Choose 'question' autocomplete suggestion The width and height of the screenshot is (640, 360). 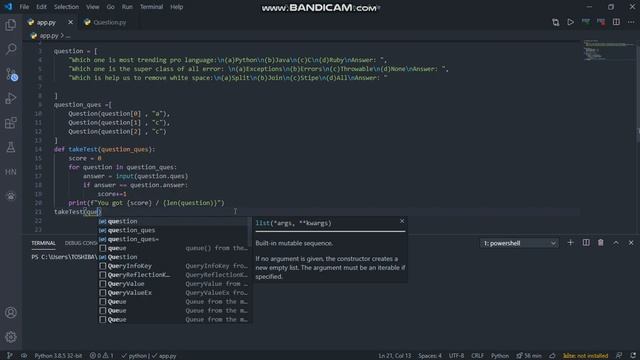(174, 221)
